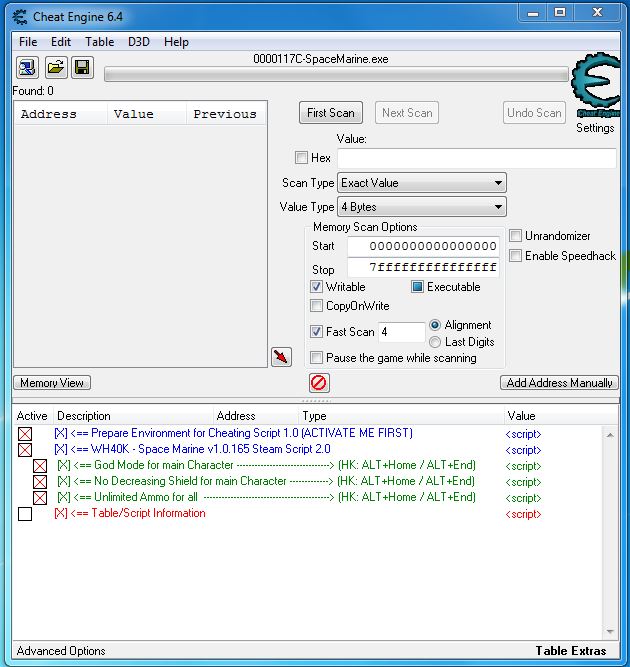Open Table Extras

[x=570, y=651]
